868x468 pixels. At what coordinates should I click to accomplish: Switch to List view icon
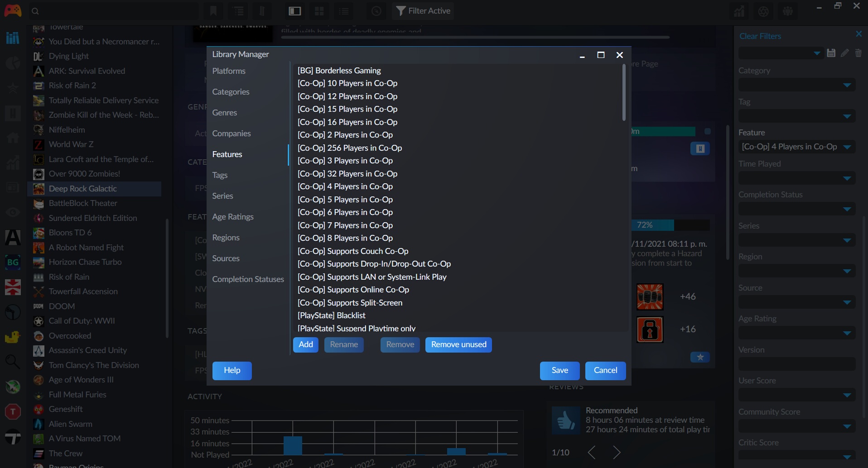344,11
